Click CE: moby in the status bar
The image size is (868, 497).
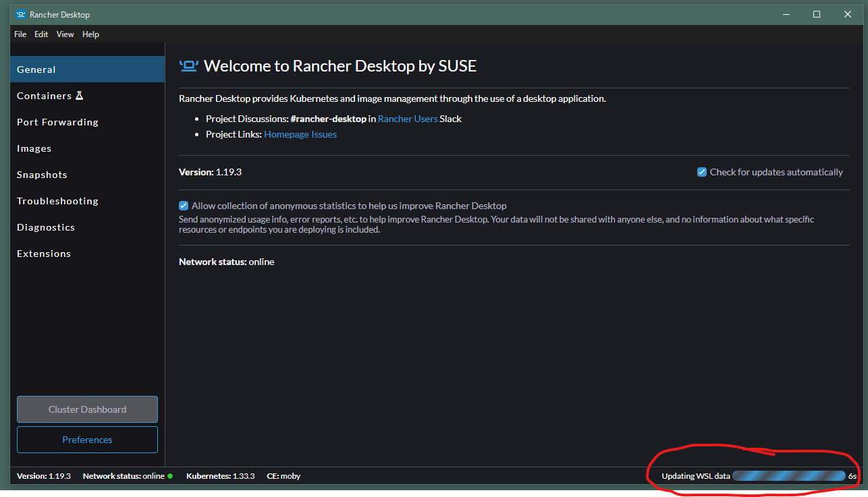(x=283, y=476)
